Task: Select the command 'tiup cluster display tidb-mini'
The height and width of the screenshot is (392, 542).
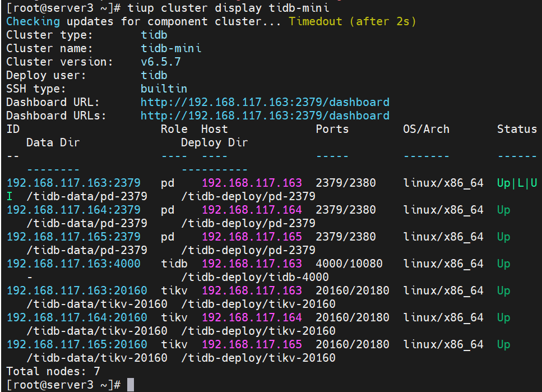Action: coord(228,8)
